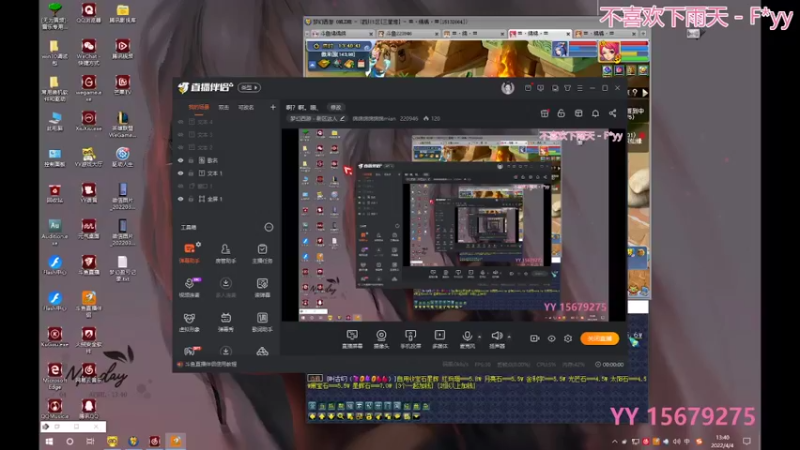
Task: Open settings gear in streaming app bottom bar
Action: coord(568,338)
